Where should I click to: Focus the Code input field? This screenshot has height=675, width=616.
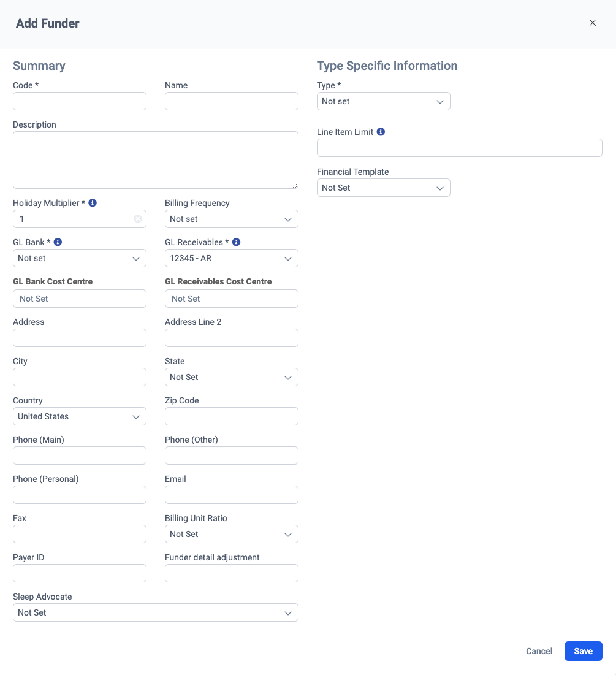click(x=79, y=101)
